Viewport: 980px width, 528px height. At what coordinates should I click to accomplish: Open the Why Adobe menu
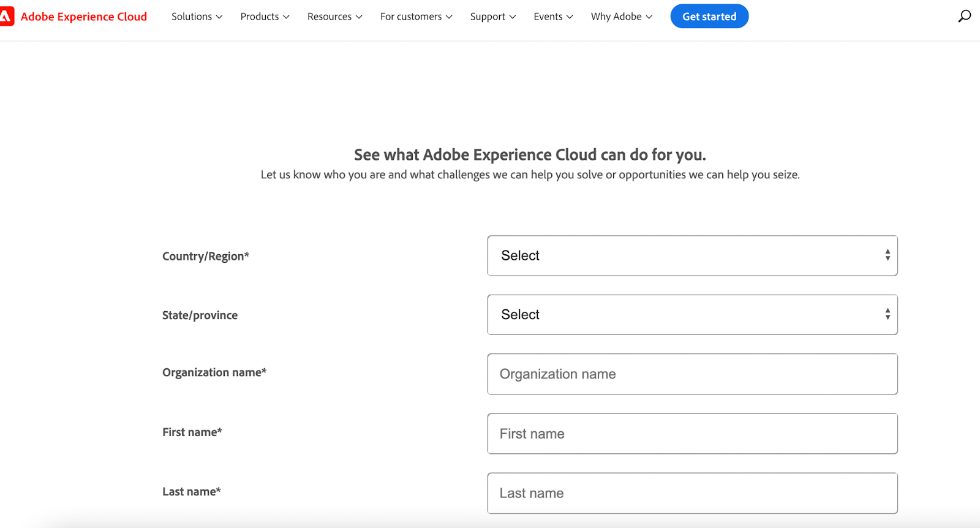click(x=621, y=17)
